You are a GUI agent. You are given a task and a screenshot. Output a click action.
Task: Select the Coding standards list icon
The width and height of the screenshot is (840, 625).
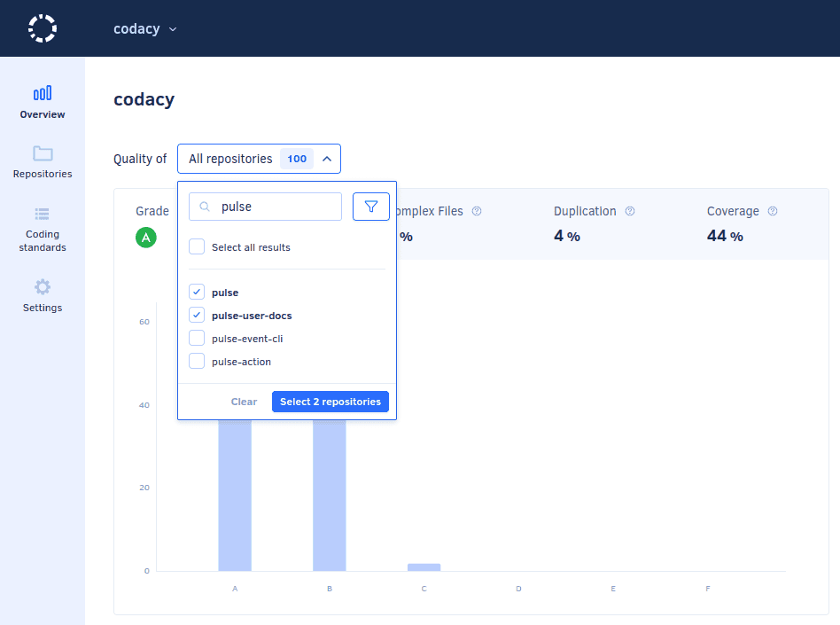click(42, 213)
